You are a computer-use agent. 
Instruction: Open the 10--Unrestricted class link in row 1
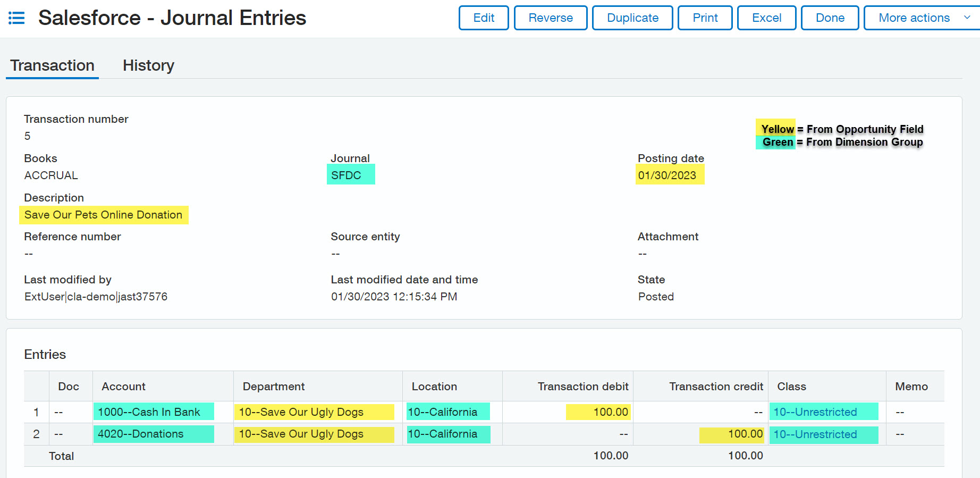[815, 412]
